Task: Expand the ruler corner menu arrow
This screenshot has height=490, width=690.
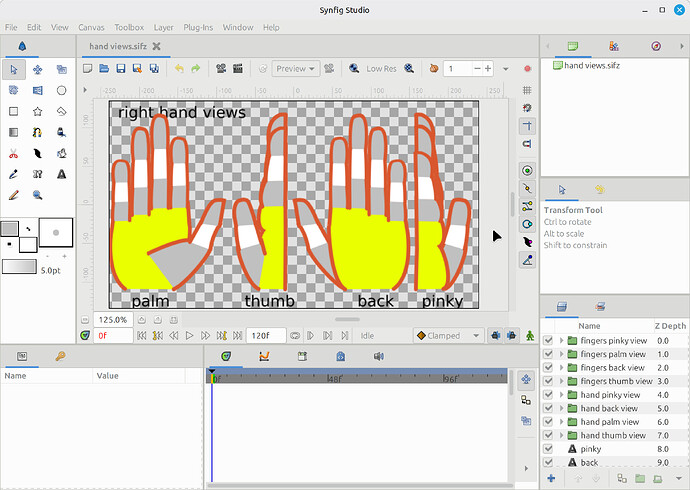Action: (x=85, y=90)
